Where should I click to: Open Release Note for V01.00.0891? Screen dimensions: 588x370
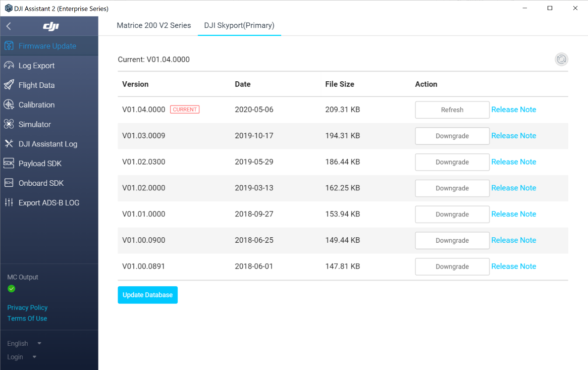click(x=514, y=266)
